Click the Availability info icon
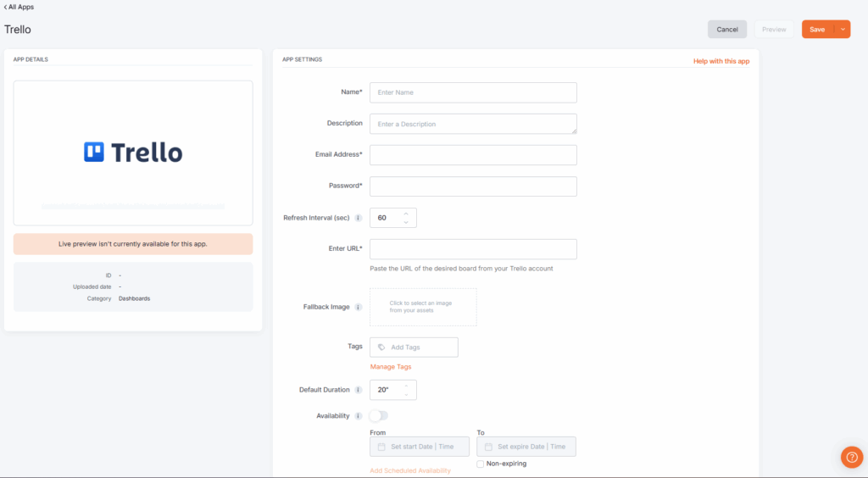 [359, 416]
